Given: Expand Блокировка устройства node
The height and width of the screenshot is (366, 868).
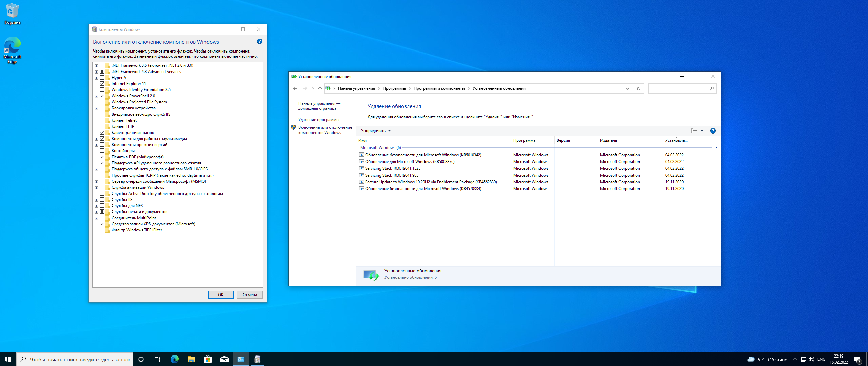Looking at the screenshot, I should click(96, 108).
